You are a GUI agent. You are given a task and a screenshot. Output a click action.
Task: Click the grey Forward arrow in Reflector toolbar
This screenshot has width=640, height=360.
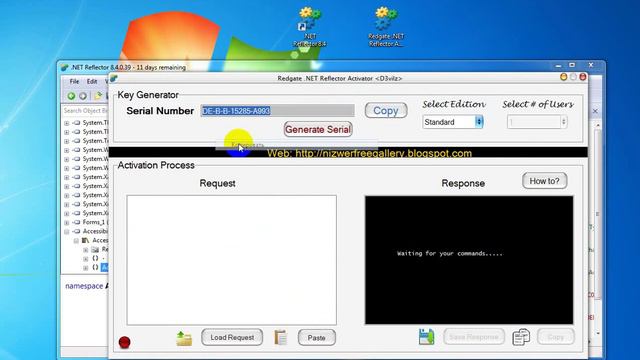[83, 96]
